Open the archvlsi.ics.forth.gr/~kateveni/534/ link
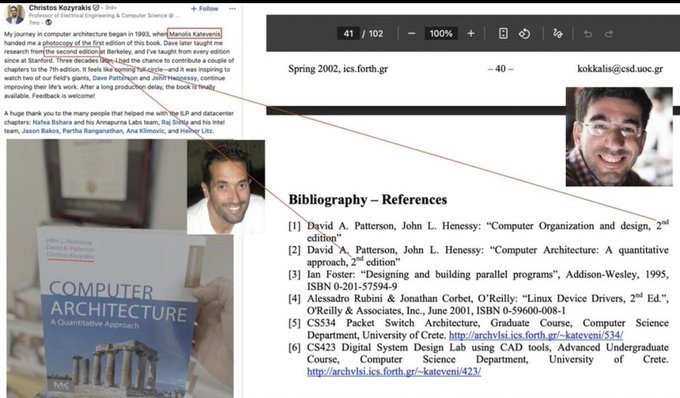The width and height of the screenshot is (680, 398). 536,335
